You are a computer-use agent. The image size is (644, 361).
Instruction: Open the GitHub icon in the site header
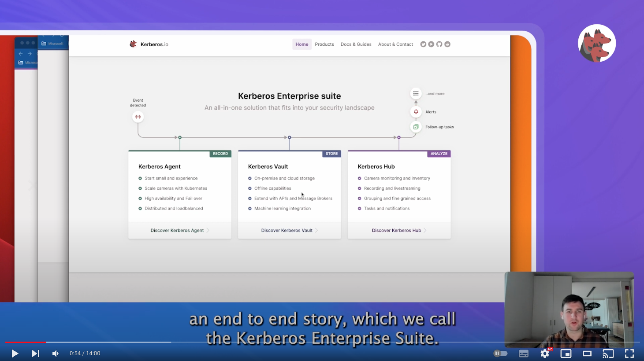439,44
